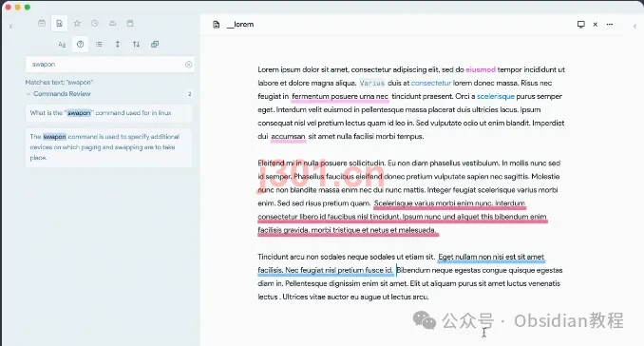
Task: Expand the right sidebar with the arrow
Action: coord(635,27)
